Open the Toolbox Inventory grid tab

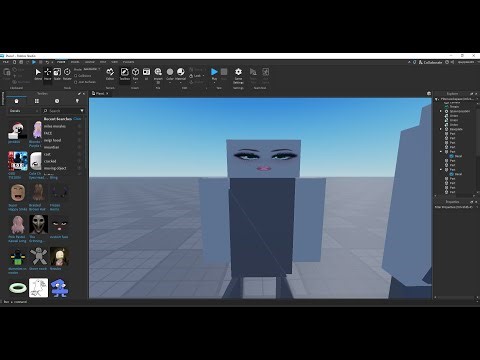pyautogui.click(x=37, y=101)
